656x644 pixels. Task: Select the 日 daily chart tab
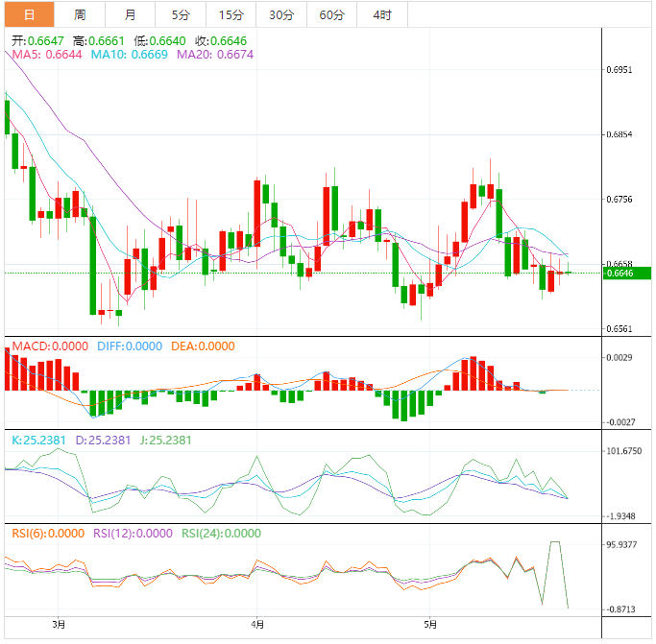[28, 14]
